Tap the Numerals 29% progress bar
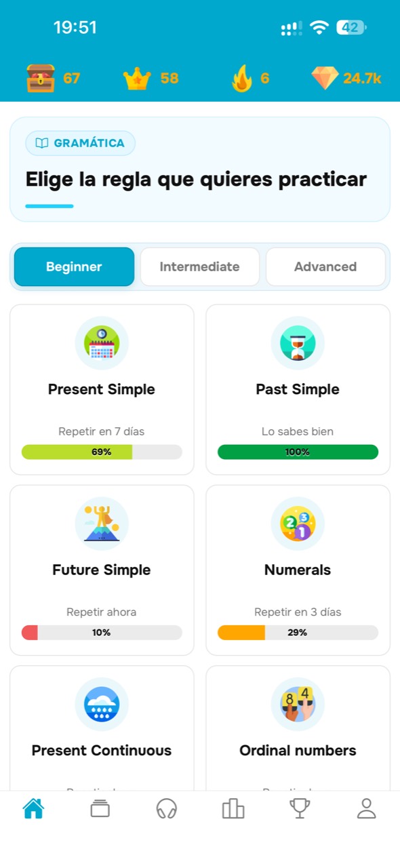400x868 pixels. pos(298,633)
